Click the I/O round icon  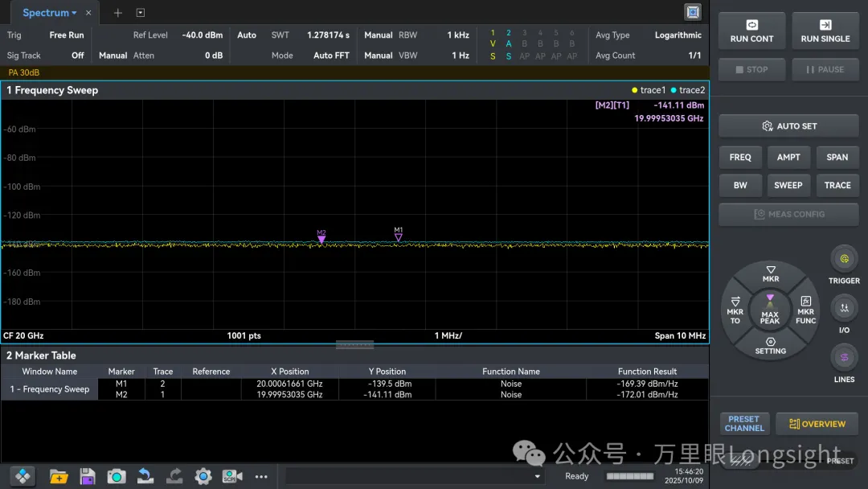(844, 308)
